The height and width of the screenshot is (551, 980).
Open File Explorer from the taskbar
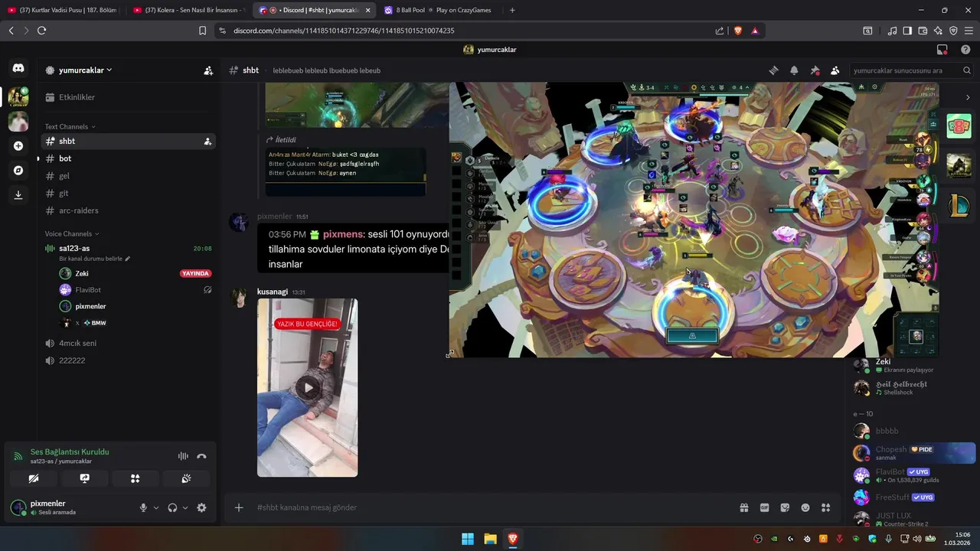pyautogui.click(x=490, y=539)
